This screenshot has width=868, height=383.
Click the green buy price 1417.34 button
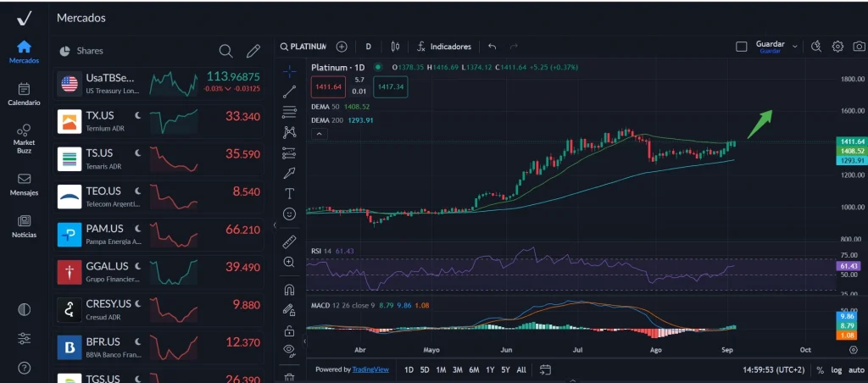click(391, 87)
